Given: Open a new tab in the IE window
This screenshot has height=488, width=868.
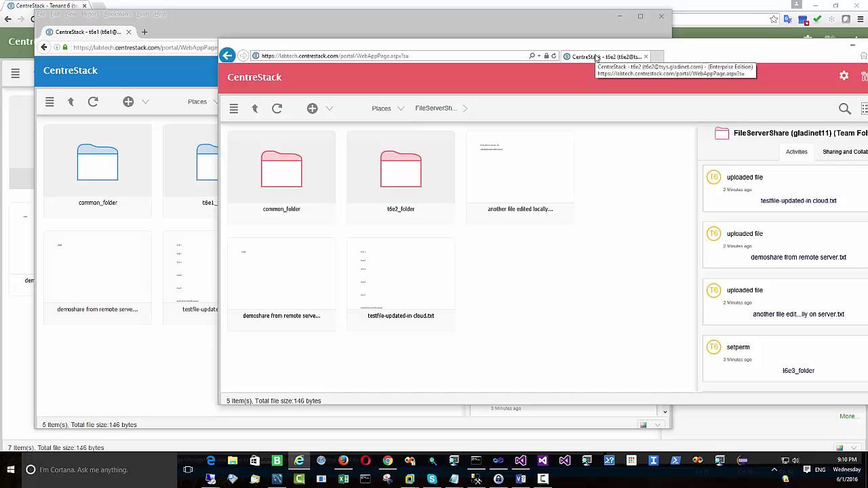Looking at the screenshot, I should pos(657,56).
